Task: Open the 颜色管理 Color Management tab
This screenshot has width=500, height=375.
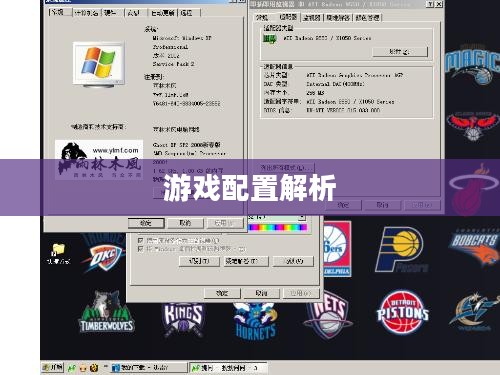Action: coord(367,17)
